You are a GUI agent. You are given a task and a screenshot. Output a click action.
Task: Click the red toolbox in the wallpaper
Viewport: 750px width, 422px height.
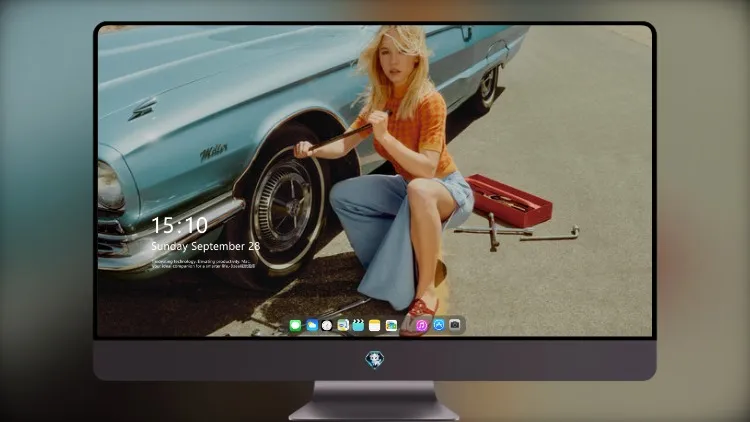(509, 200)
